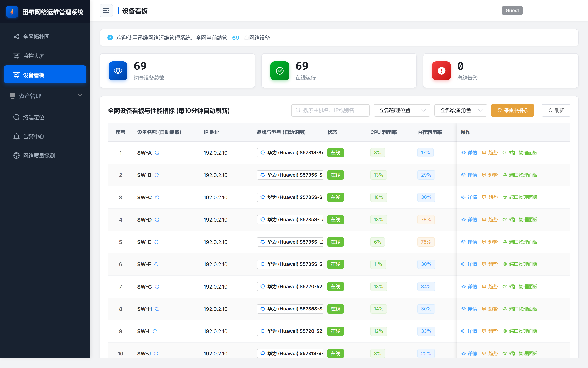Click the blue eye total devices icon
The width and height of the screenshot is (588, 368).
[118, 71]
